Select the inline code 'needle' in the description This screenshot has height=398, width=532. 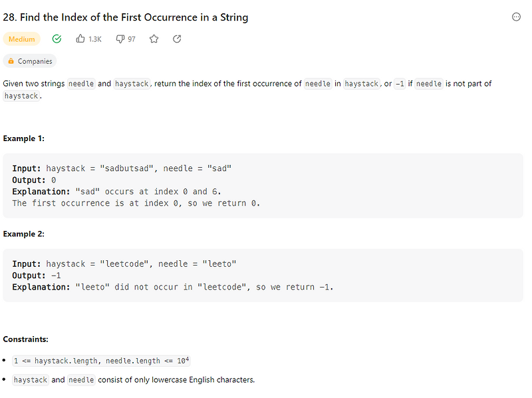(x=80, y=83)
